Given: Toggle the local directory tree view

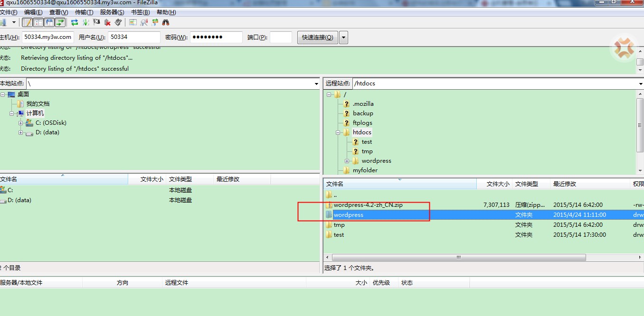Looking at the screenshot, I should (38, 22).
